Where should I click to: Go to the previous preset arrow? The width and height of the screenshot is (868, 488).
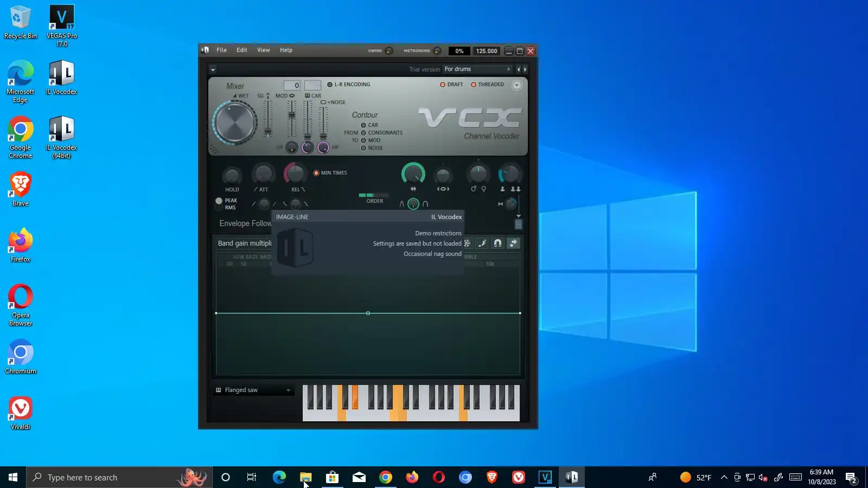click(518, 69)
